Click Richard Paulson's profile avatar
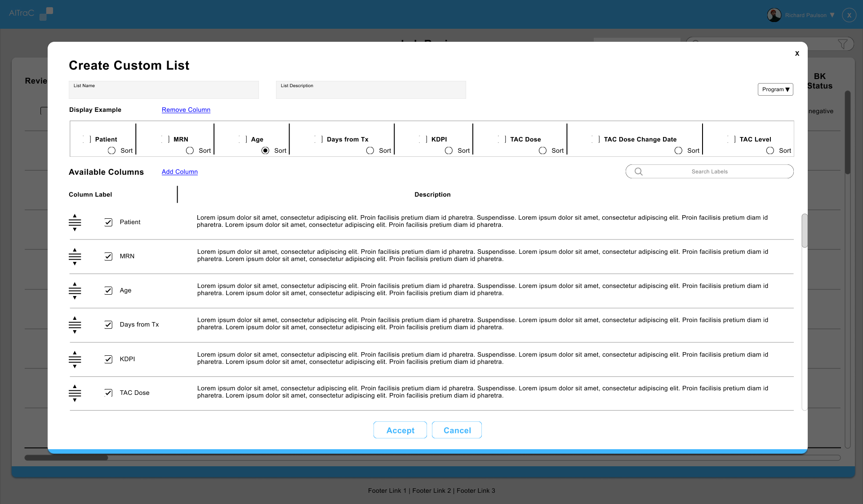Image resolution: width=863 pixels, height=504 pixels. pyautogui.click(x=774, y=15)
